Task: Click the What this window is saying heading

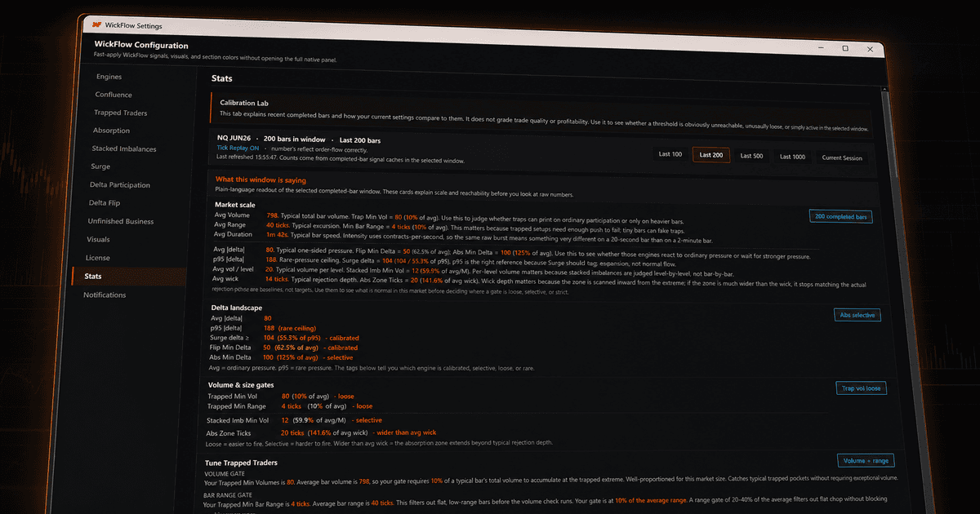Action: point(261,179)
